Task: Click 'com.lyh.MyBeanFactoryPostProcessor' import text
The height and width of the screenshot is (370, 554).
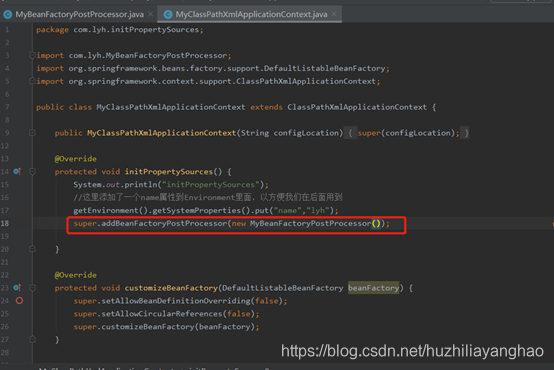Action: (148, 55)
